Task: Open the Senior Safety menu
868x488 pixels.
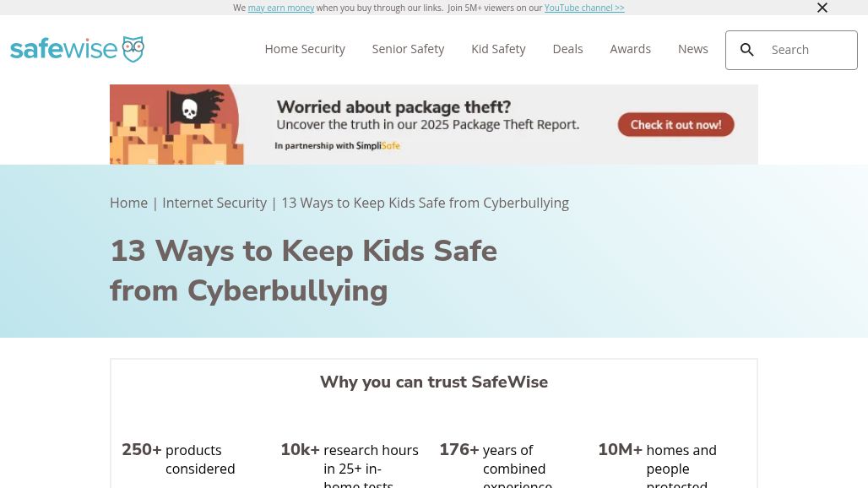Action: [x=408, y=49]
